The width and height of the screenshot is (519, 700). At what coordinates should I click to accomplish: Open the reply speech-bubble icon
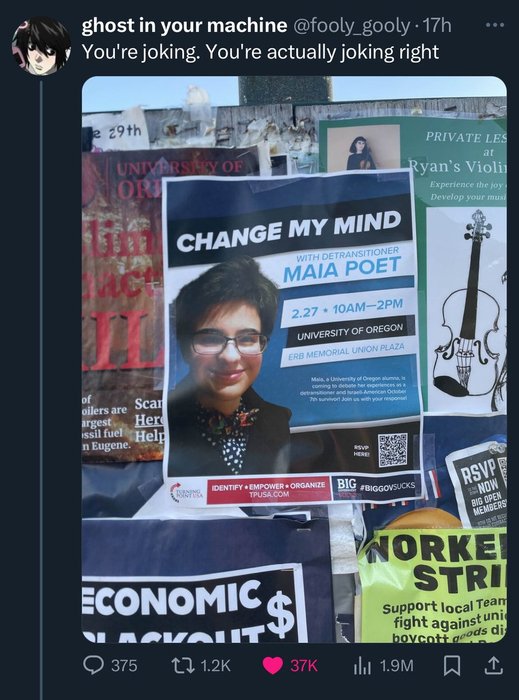(x=93, y=666)
